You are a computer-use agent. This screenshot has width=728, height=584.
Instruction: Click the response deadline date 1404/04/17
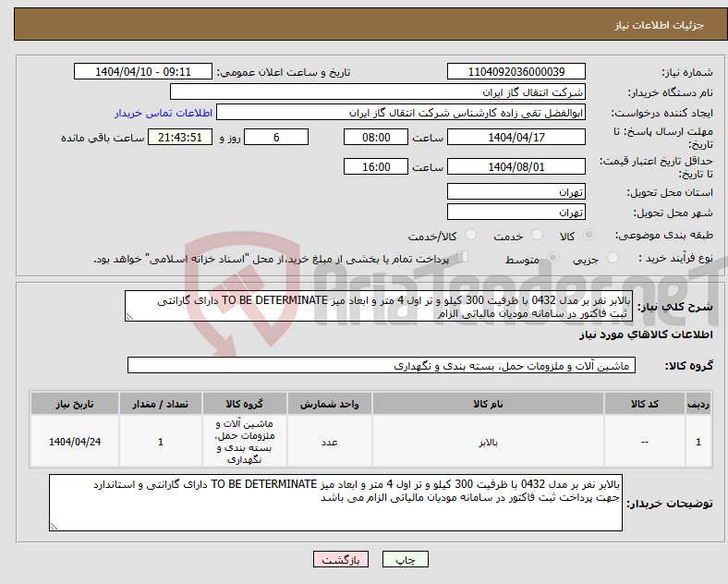click(x=516, y=137)
